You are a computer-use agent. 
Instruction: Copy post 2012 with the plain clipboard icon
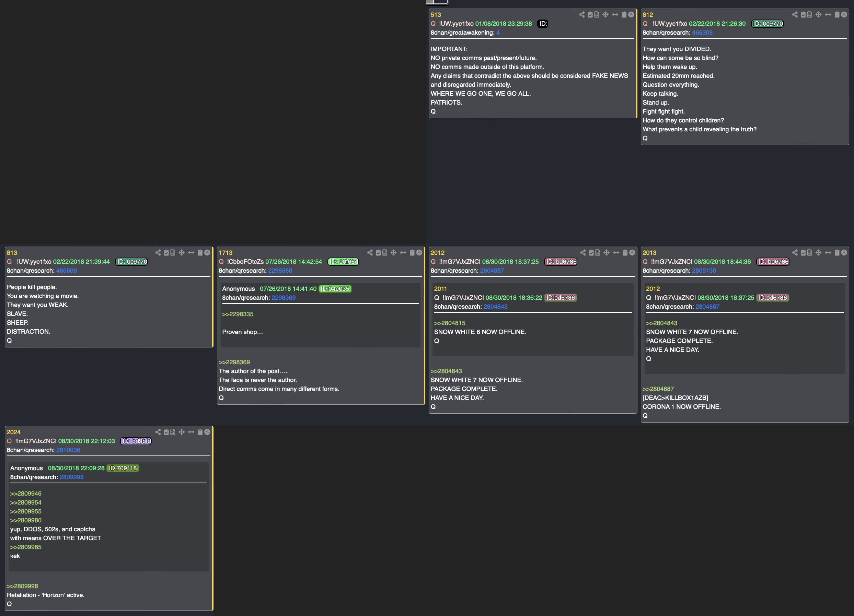(625, 252)
